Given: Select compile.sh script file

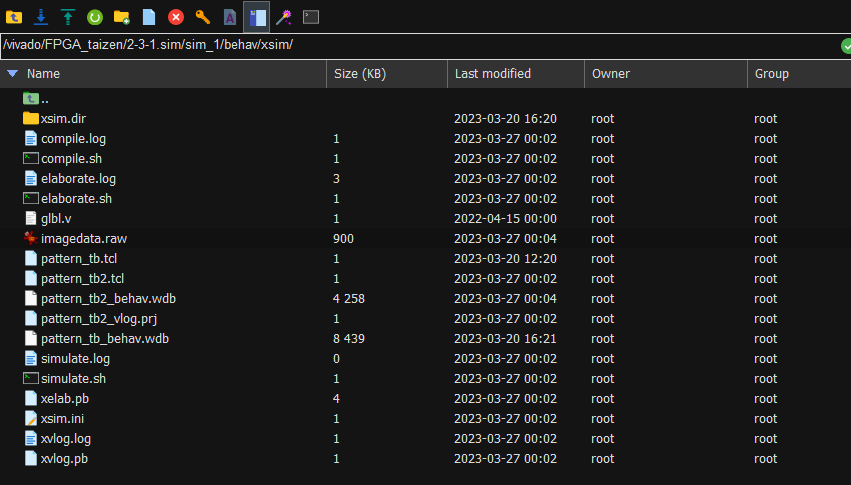Looking at the screenshot, I should (426, 158).
